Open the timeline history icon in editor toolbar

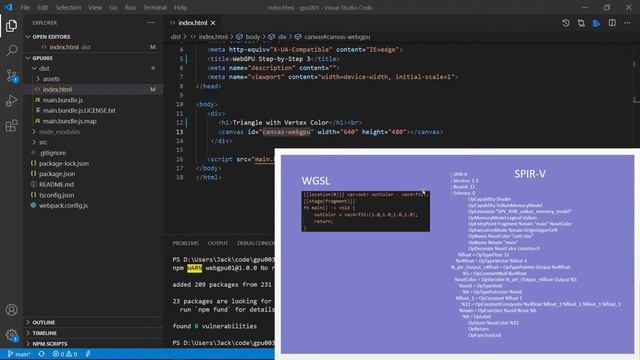(x=565, y=23)
